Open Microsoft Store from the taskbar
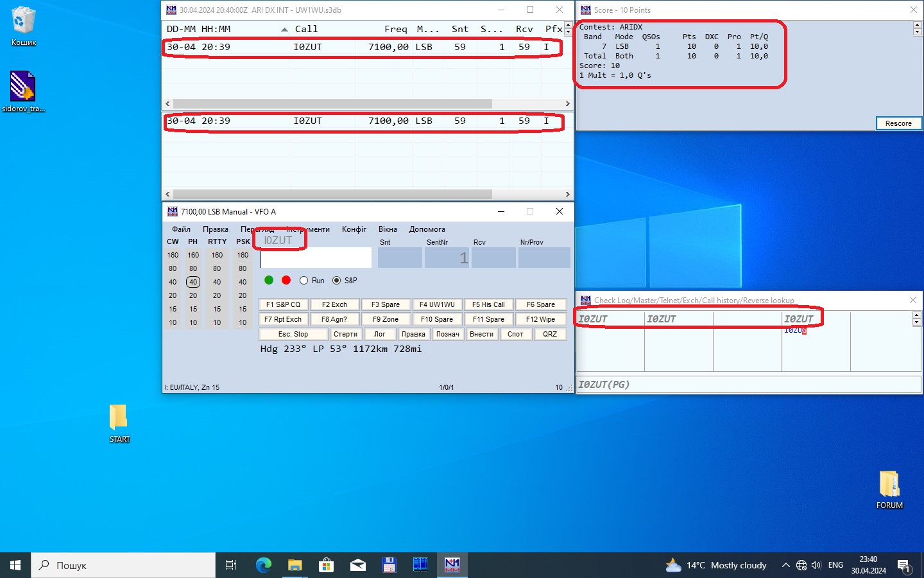The image size is (924, 578). point(326,565)
